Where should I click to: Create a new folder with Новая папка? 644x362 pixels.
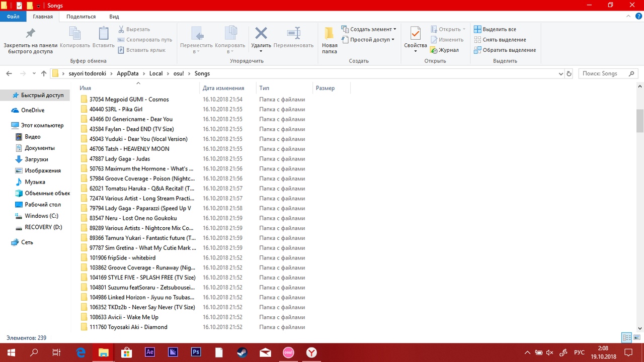click(330, 40)
